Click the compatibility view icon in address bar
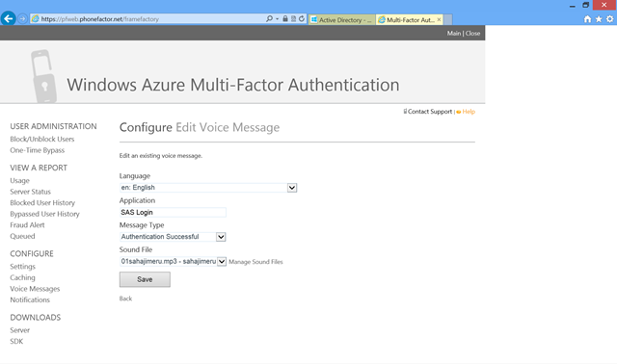Screen dimensions: 617x364 (x=293, y=19)
